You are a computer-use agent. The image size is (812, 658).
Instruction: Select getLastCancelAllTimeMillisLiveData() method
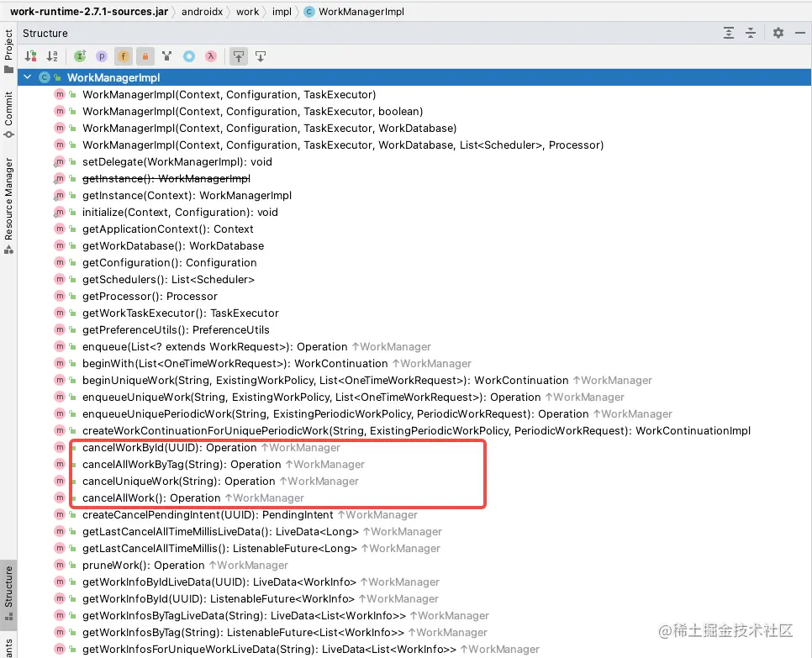point(261,532)
